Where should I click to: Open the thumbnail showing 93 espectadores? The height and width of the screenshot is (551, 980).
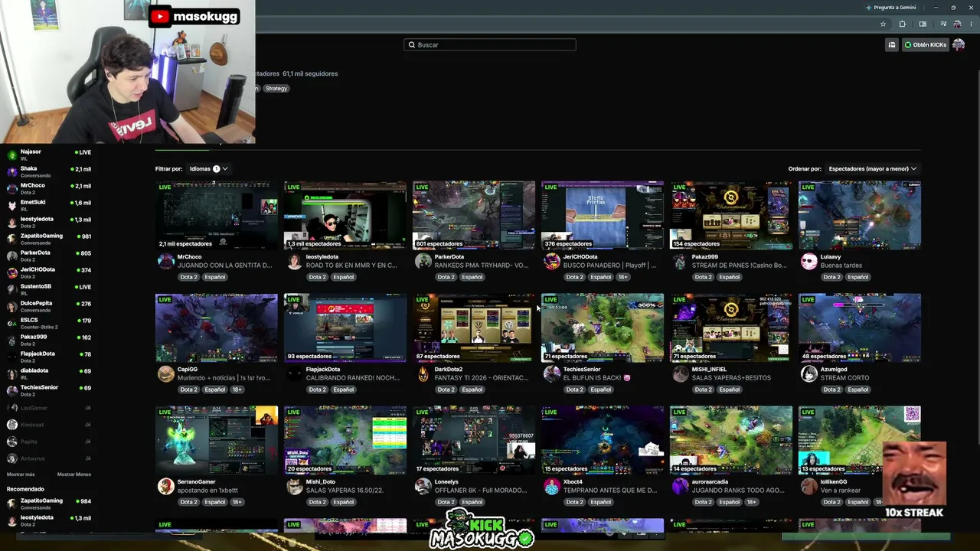(345, 328)
